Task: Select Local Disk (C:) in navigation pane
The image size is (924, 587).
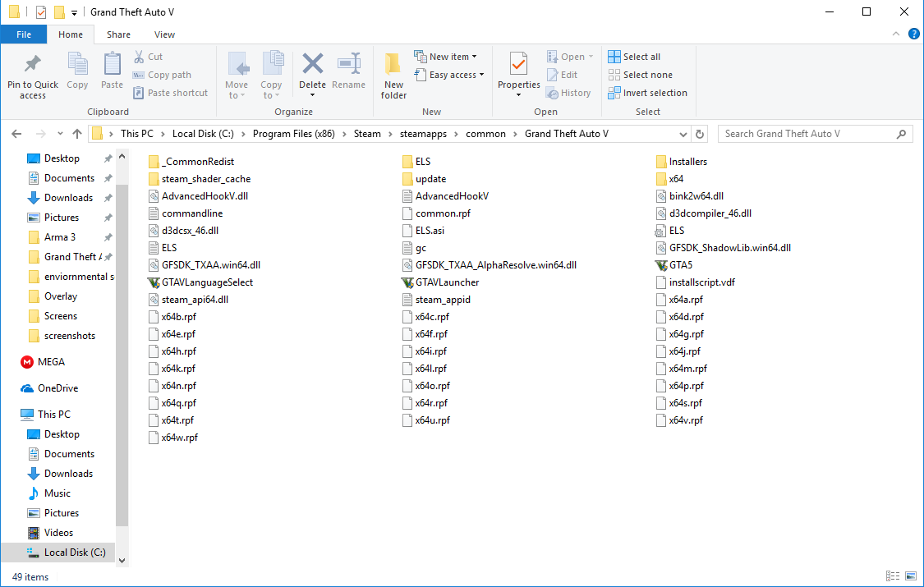Action: click(x=59, y=553)
